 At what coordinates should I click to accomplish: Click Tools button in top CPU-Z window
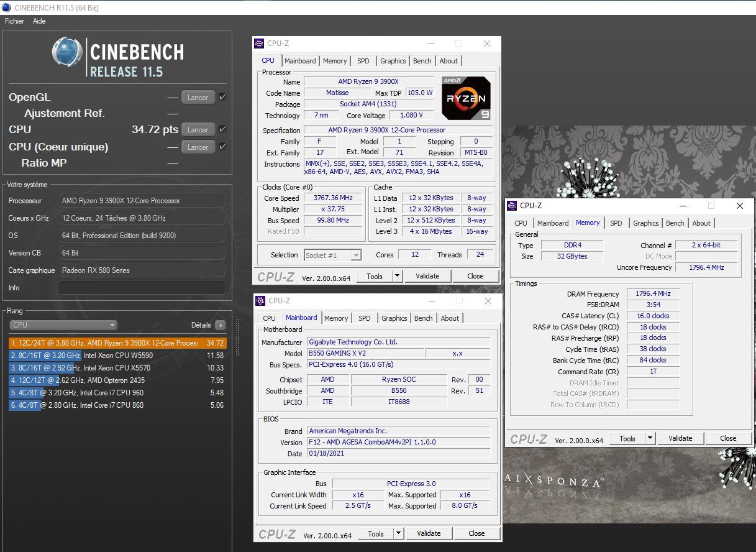pyautogui.click(x=375, y=276)
